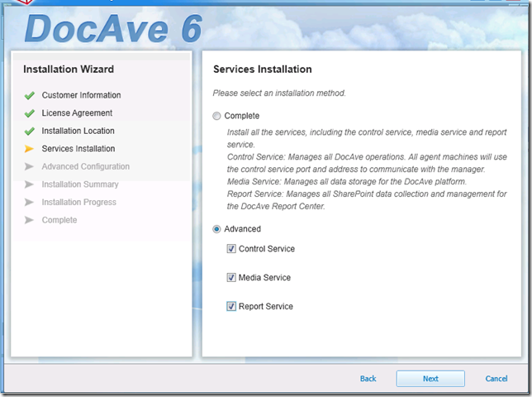Click the gray arrow beside Installation Summary
This screenshot has height=397, width=532.
tap(29, 184)
